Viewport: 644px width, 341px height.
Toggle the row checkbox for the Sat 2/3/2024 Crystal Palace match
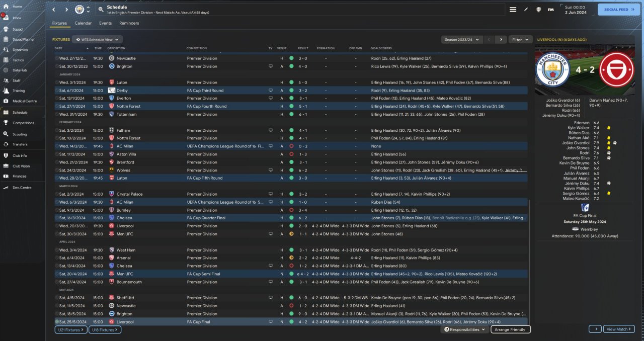57,194
